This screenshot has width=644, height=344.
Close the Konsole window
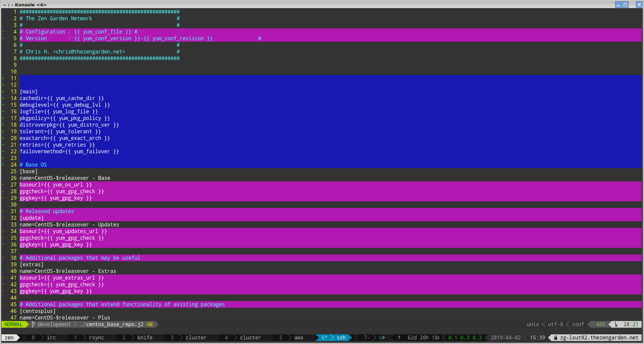[639, 5]
